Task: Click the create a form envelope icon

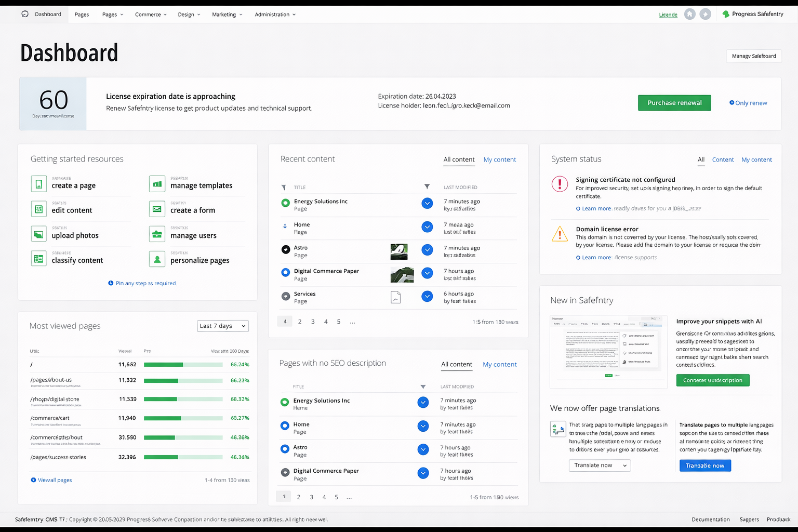Action: pos(157,208)
